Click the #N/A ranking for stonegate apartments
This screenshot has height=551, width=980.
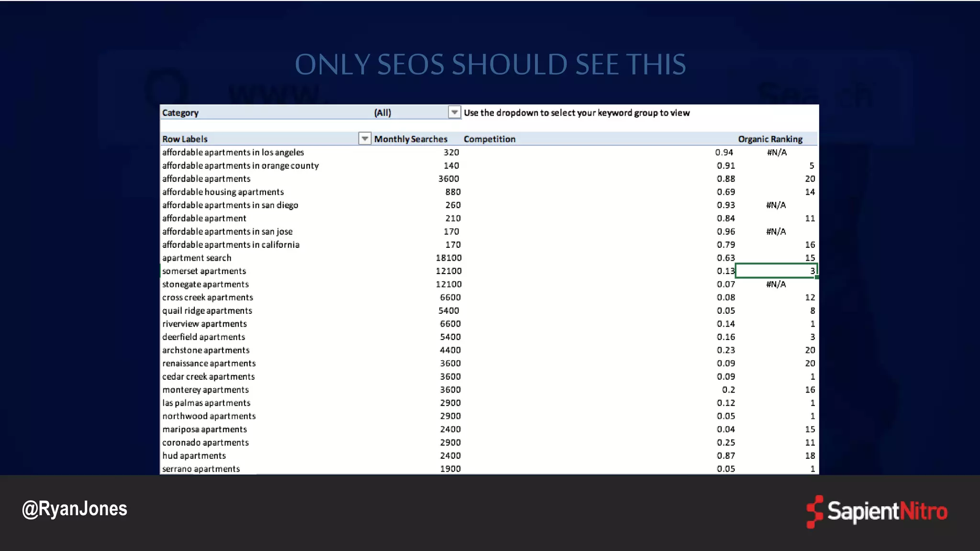776,284
